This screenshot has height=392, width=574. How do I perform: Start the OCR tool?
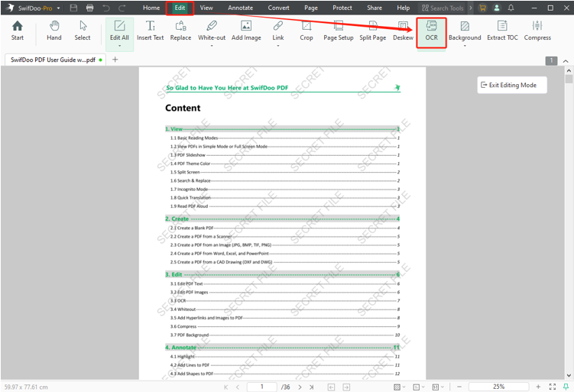[431, 32]
